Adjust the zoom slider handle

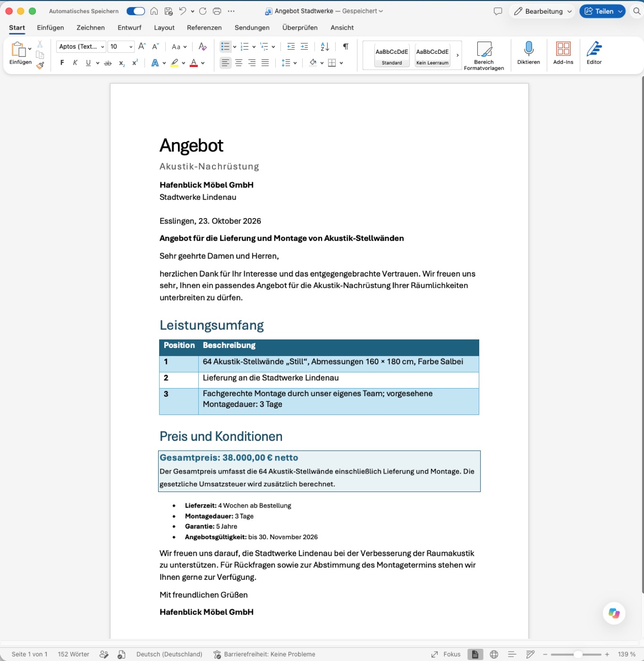click(577, 654)
